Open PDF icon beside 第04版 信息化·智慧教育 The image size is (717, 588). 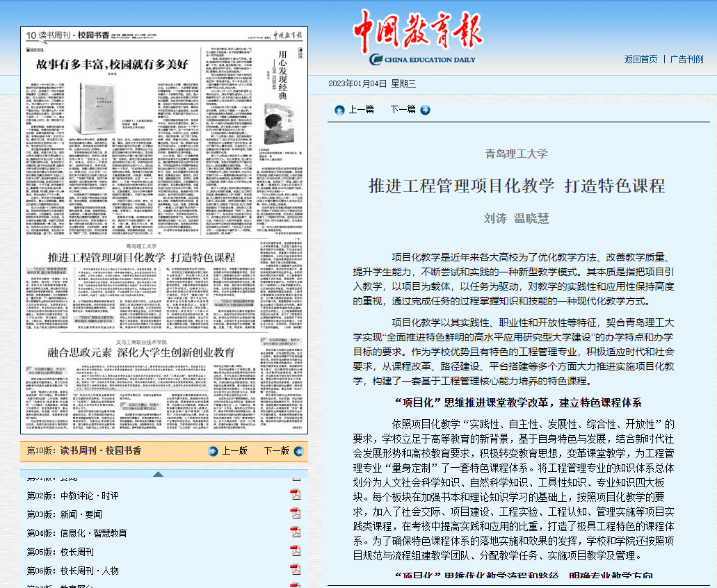(296, 532)
